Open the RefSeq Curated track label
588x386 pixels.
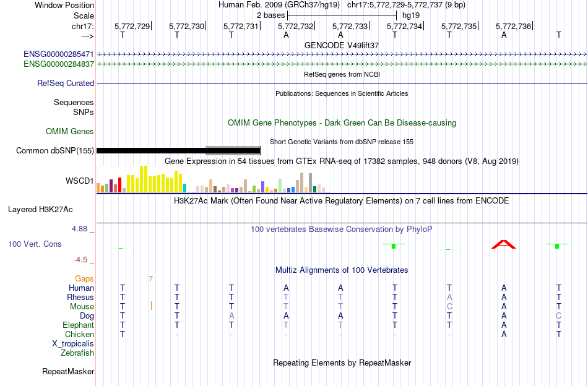point(66,83)
